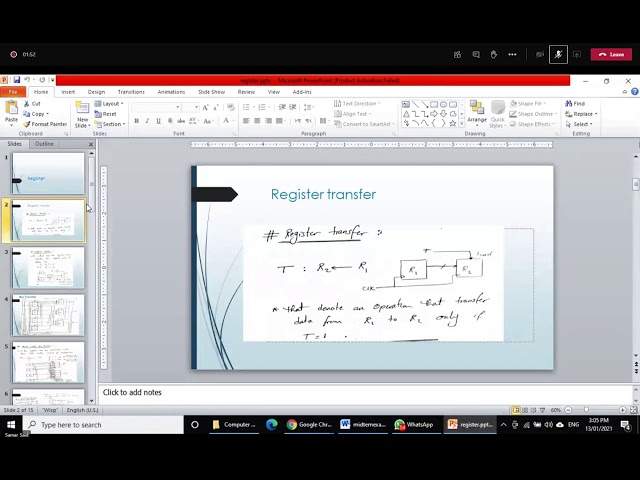Open the Arrange menu
Image resolution: width=640 pixels, height=480 pixels.
477,113
